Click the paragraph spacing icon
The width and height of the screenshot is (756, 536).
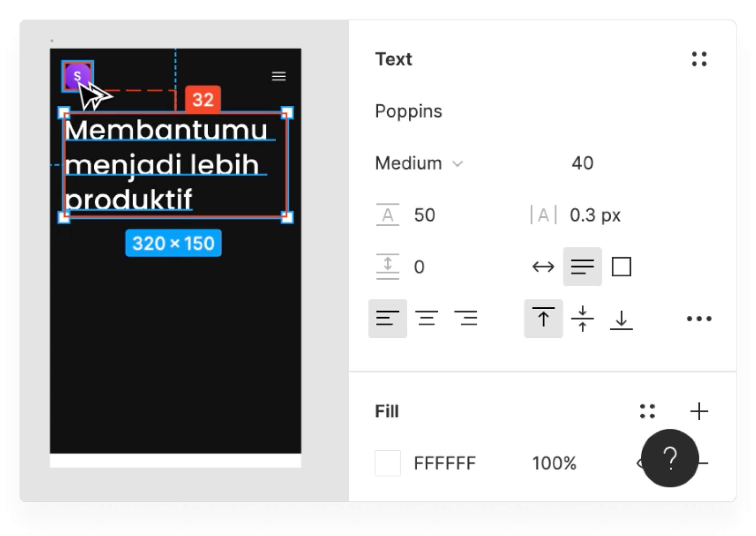point(387,267)
